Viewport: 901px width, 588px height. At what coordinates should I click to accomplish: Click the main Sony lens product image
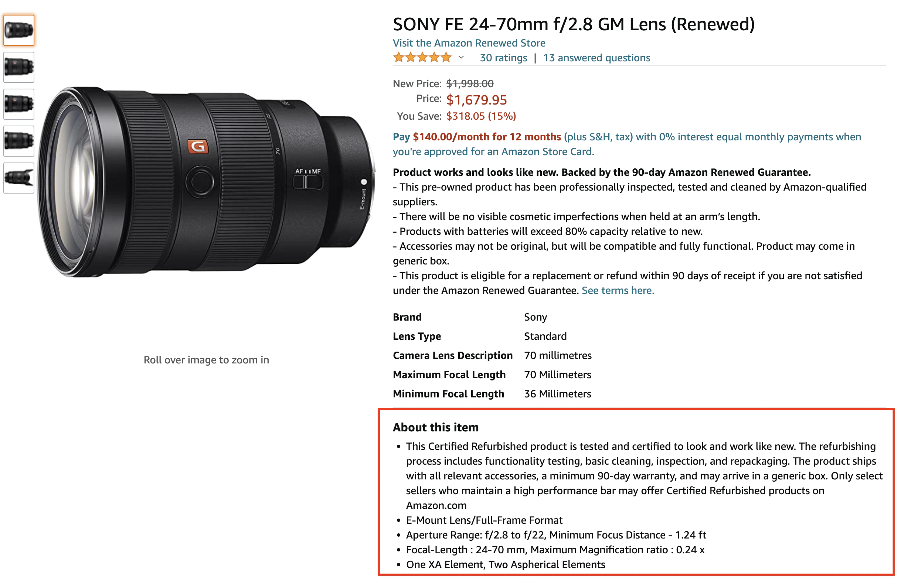[x=206, y=182]
